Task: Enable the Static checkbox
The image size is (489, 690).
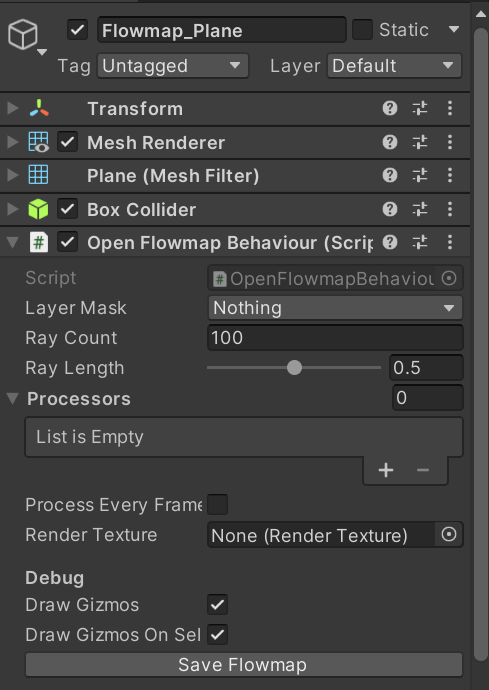Action: 362,30
